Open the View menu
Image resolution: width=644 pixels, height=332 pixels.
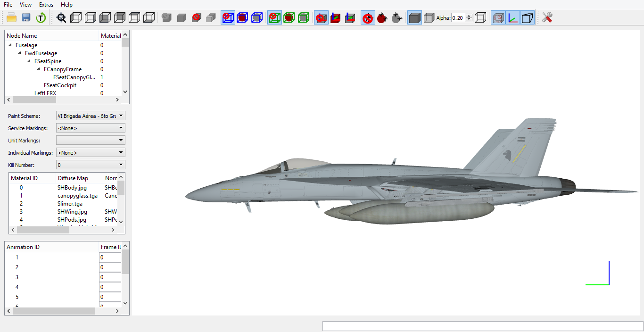pyautogui.click(x=26, y=5)
